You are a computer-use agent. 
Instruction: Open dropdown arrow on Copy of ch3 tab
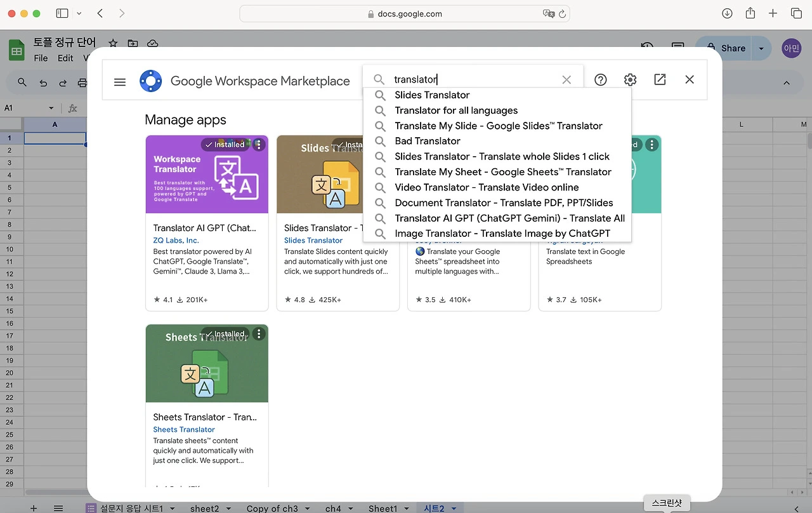coord(307,509)
